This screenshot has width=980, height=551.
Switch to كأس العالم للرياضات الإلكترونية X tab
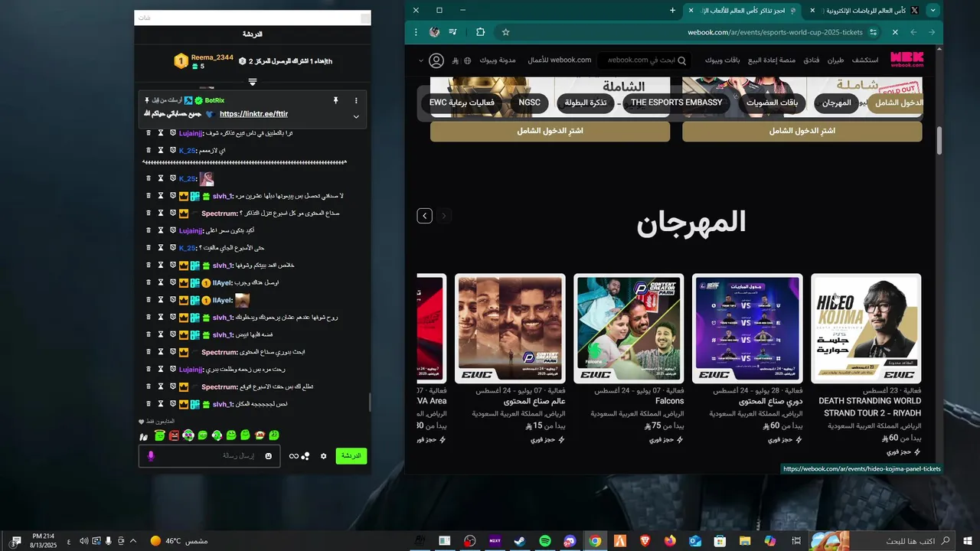point(865,11)
